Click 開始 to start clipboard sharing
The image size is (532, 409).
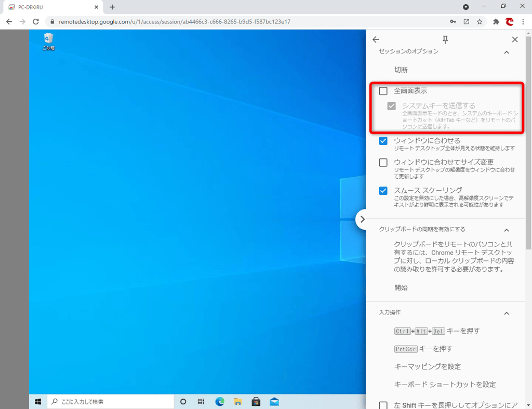(401, 287)
